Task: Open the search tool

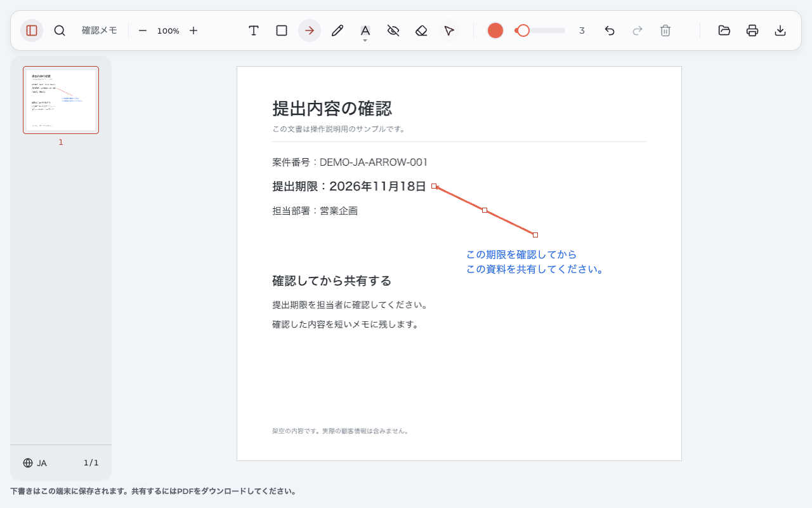Action: 60,30
